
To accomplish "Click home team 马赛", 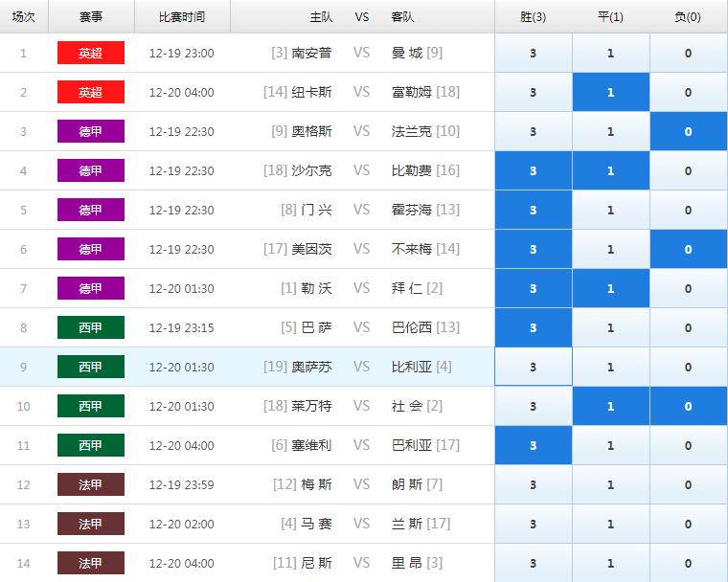I will (316, 524).
